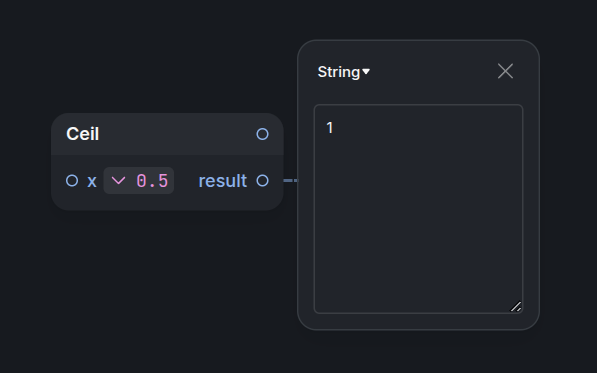Click the x input port circle
Screen dimensions: 597x373
(x=72, y=180)
